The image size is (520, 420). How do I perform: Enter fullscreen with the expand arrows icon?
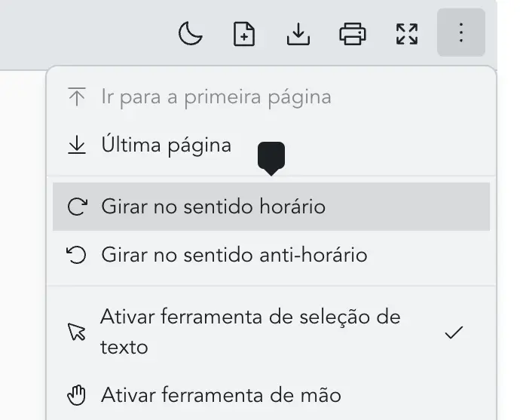(x=407, y=34)
